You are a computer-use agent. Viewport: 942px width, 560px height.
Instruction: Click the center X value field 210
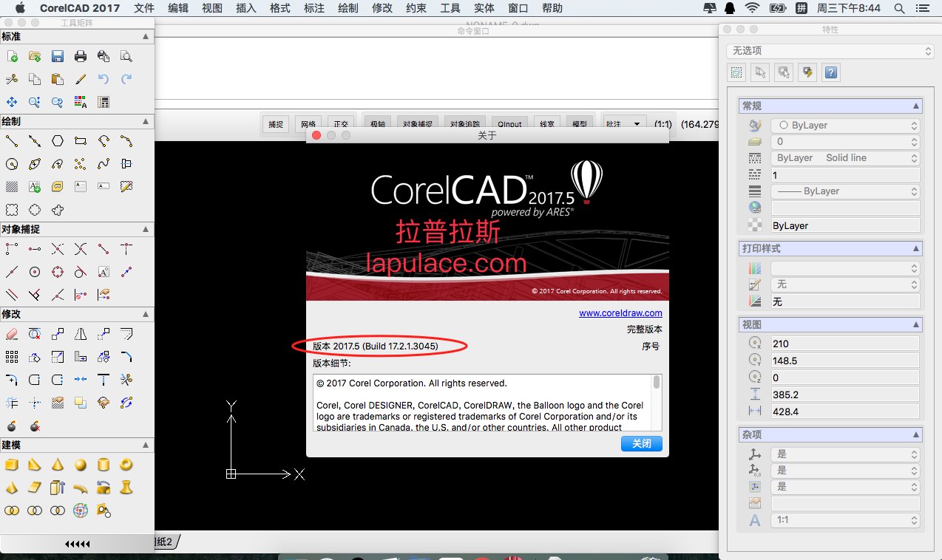pos(845,344)
